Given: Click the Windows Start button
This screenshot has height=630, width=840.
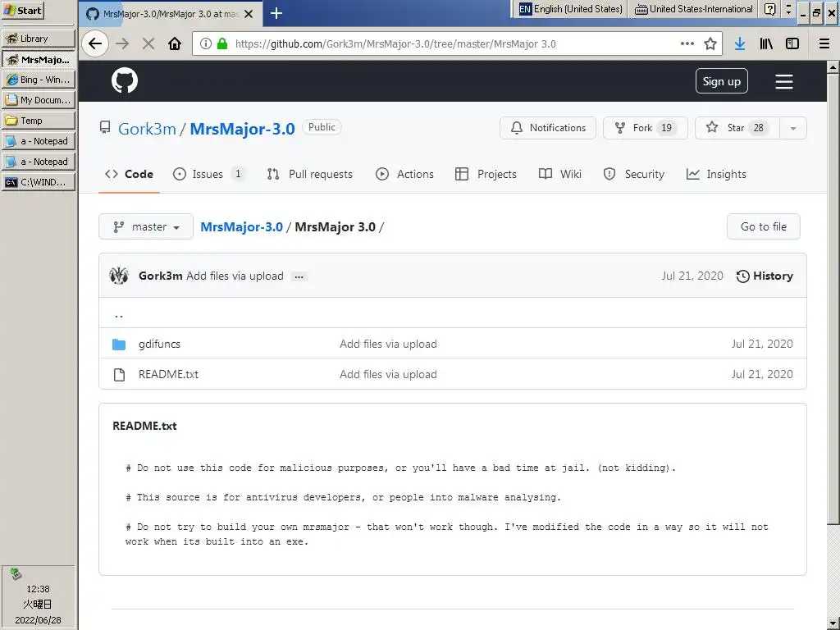Looking at the screenshot, I should 22,10.
